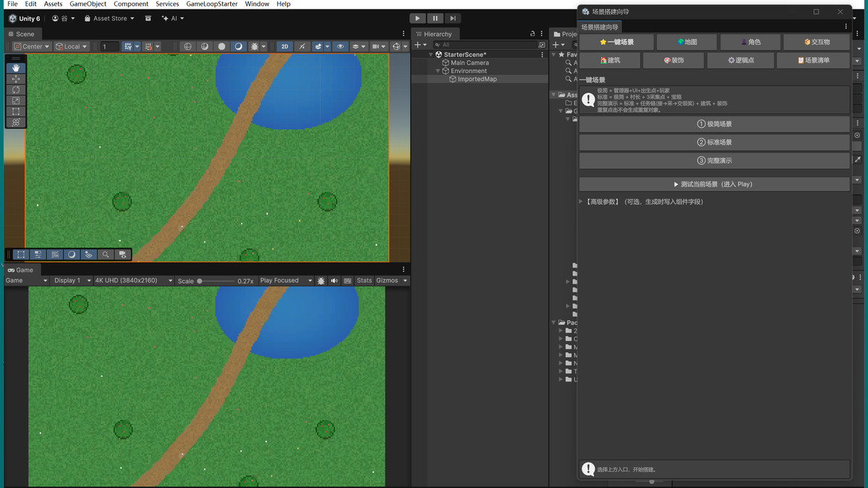Toggle scene lighting in Scene view
This screenshot has height=488, width=868.
[302, 46]
